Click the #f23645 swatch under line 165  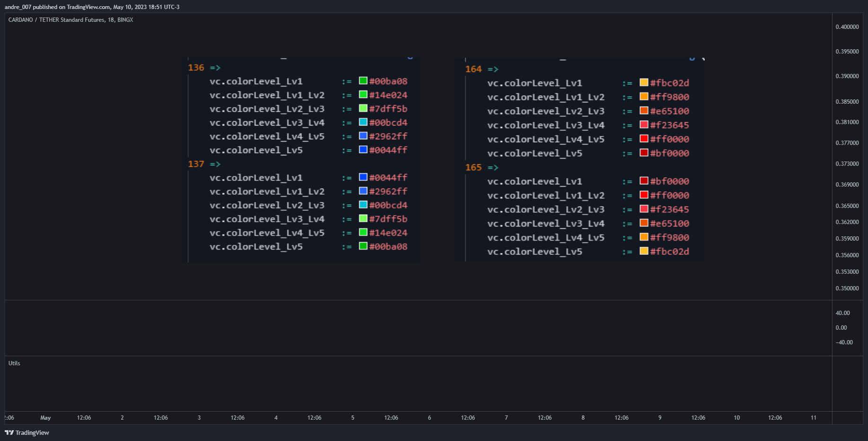click(x=644, y=208)
